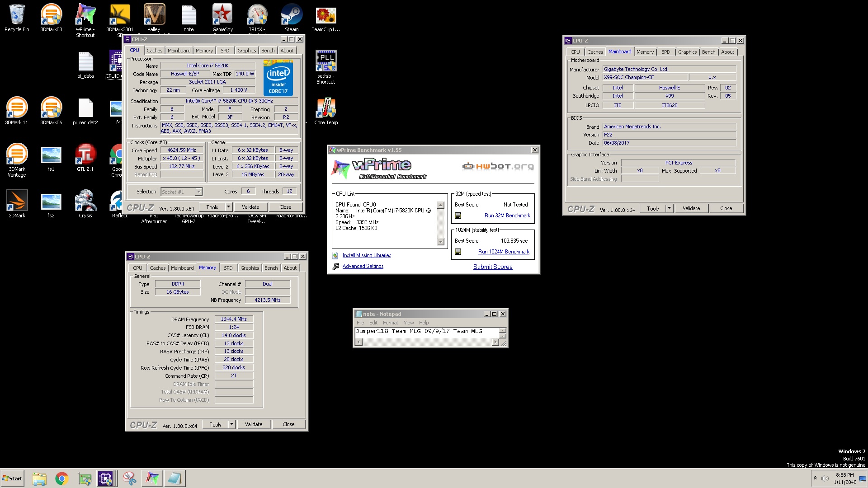The height and width of the screenshot is (488, 868).
Task: Launch Steam from the desktop
Action: 292,18
